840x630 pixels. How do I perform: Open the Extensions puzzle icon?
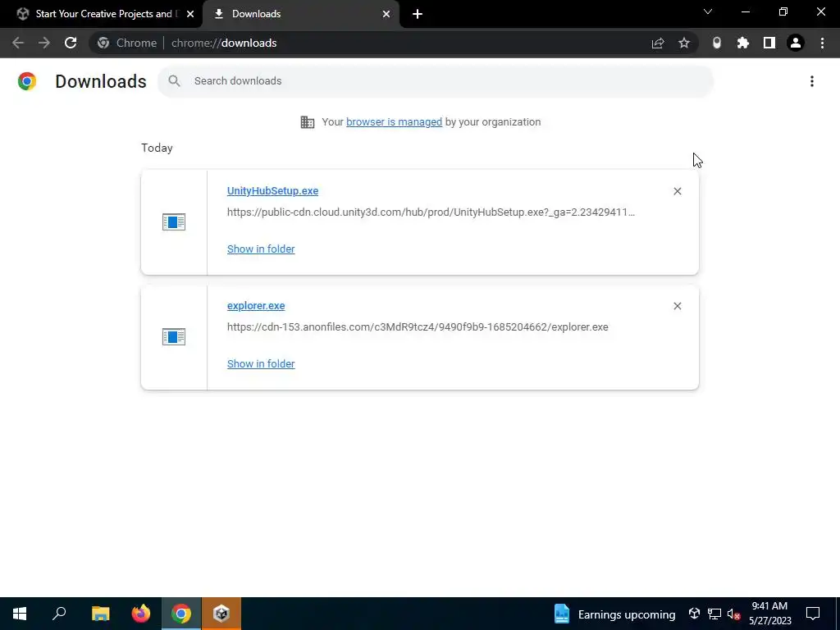coord(743,43)
